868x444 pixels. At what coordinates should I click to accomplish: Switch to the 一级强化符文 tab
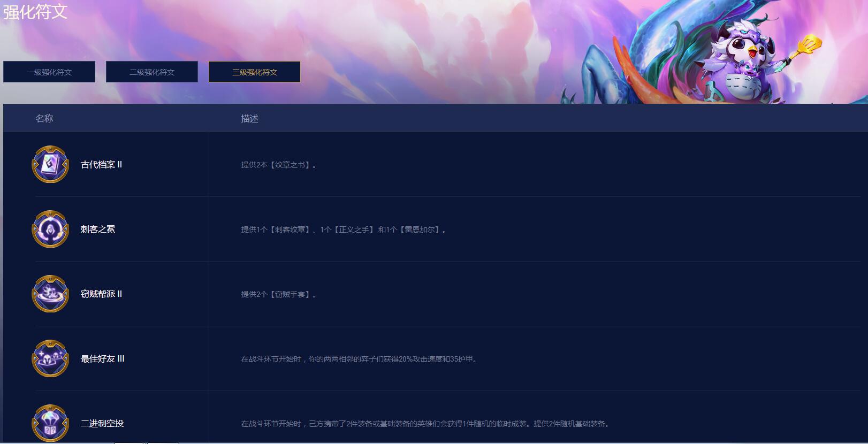pos(49,72)
